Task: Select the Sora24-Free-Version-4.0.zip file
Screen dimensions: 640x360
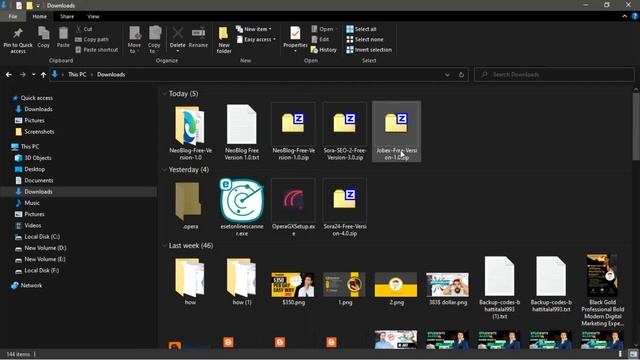Action: (x=344, y=207)
